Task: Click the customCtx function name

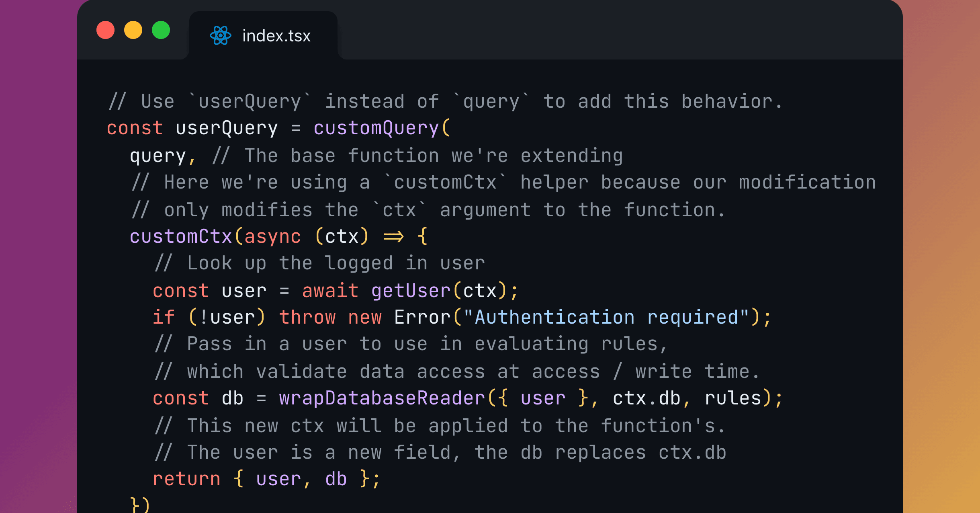Action: point(181,237)
